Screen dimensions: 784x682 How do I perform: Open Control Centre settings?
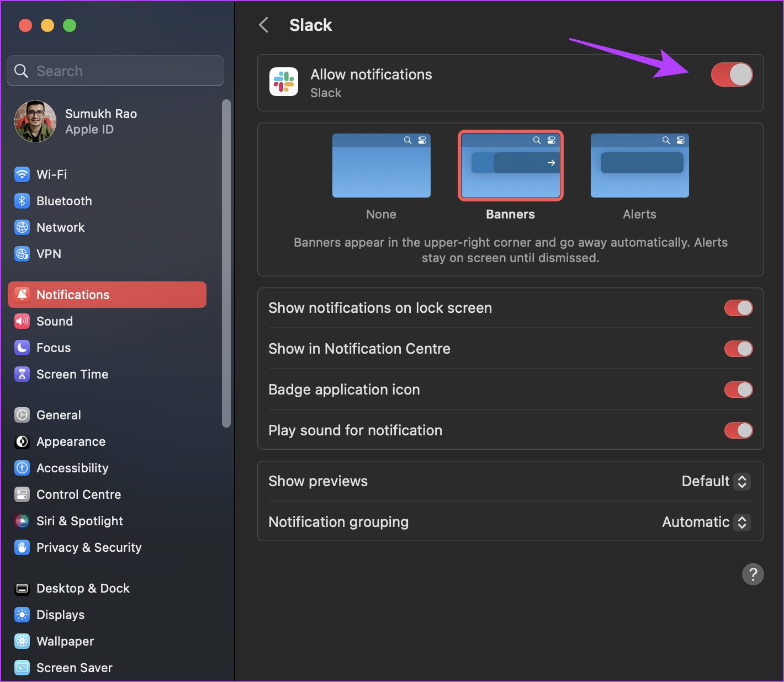click(107, 494)
